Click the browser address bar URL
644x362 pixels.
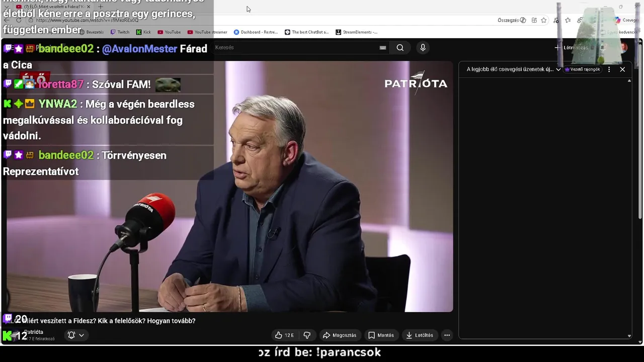tap(88, 20)
